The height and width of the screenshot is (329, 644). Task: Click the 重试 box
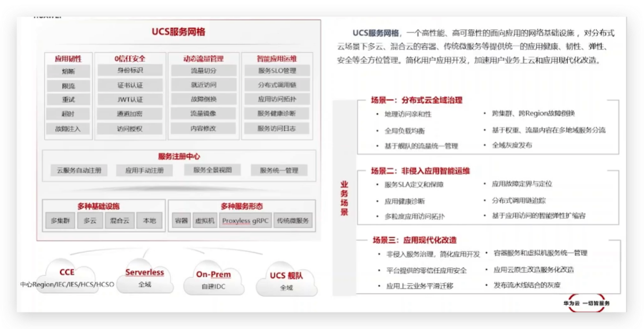(68, 100)
